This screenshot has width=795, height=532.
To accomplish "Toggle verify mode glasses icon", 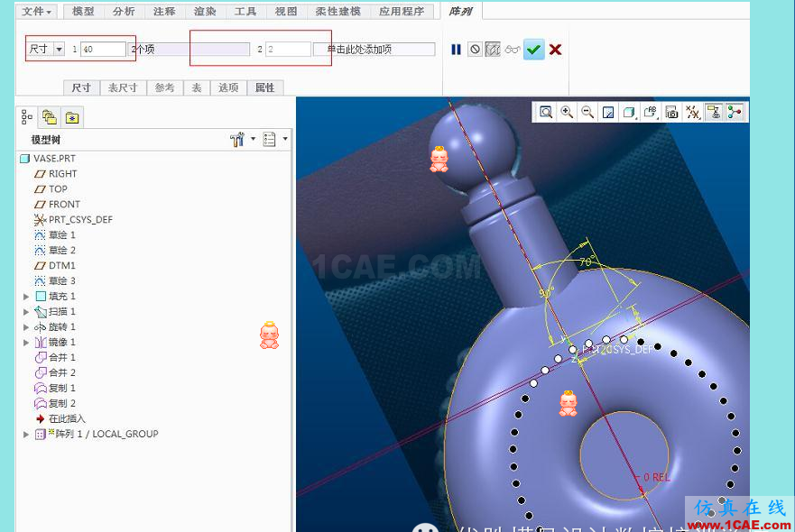I will click(513, 50).
